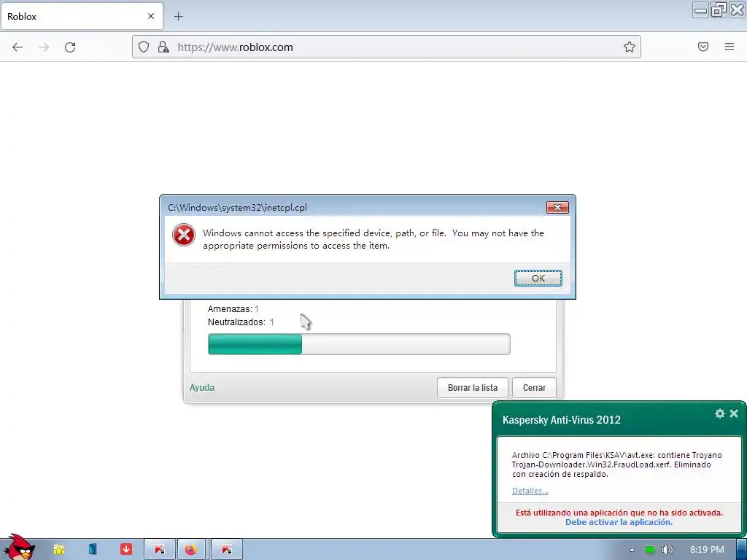
Task: Open the red download arrow taskbar icon
Action: coord(125,549)
